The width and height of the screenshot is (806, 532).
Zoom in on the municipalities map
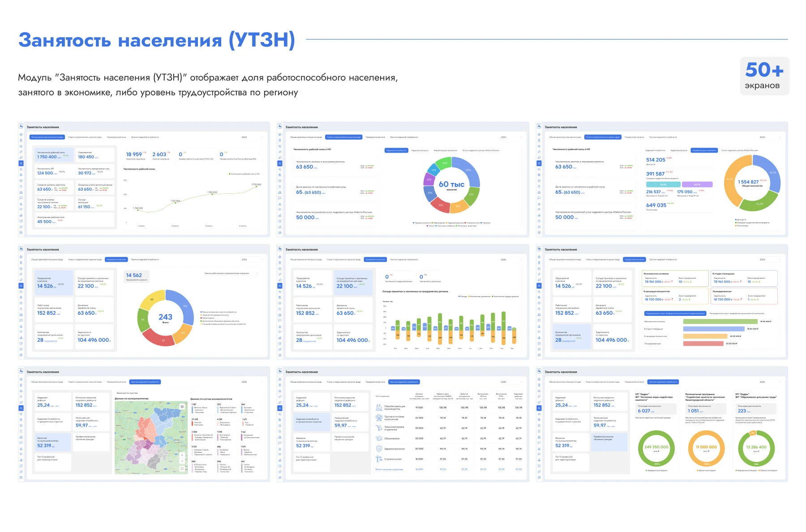pyautogui.click(x=182, y=455)
